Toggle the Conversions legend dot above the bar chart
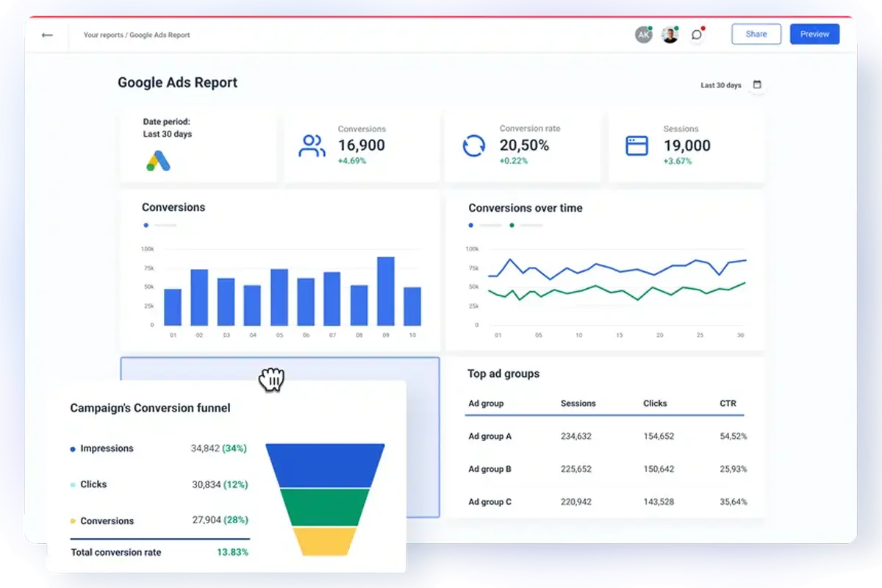 point(146,226)
